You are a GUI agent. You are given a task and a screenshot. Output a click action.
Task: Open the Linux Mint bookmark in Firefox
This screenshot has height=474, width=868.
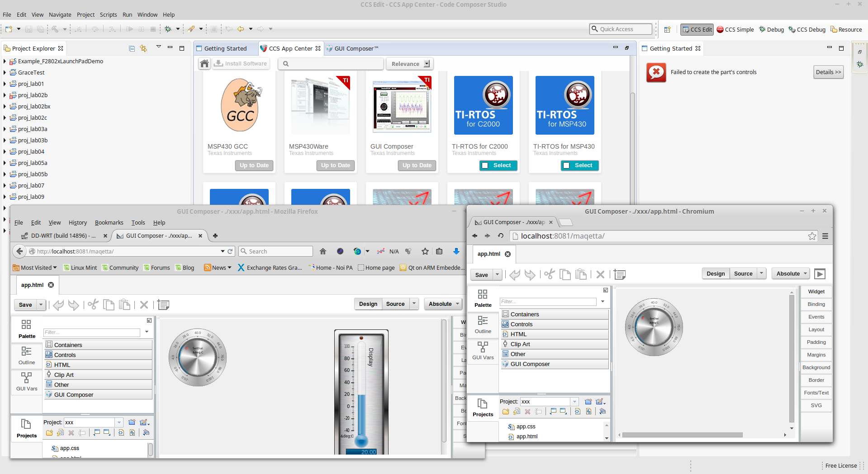pyautogui.click(x=80, y=268)
